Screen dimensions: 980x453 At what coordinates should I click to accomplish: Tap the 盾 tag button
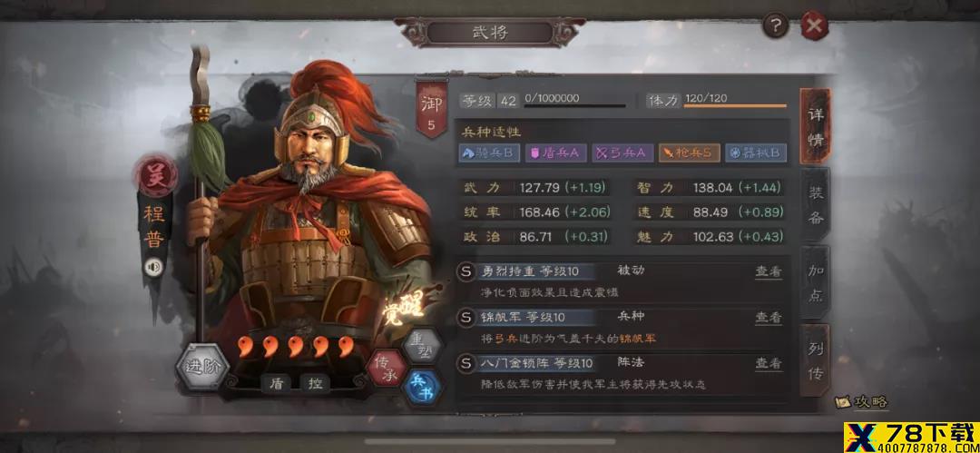pyautogui.click(x=276, y=383)
